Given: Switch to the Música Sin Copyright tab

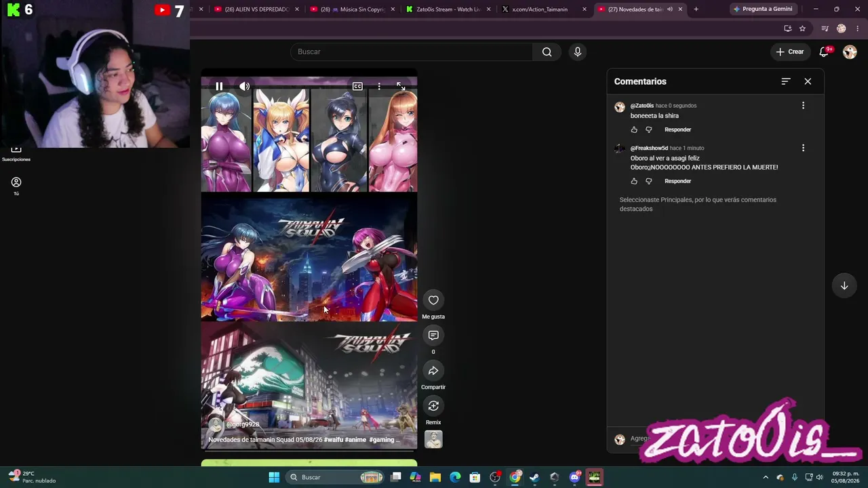Looking at the screenshot, I should (353, 9).
